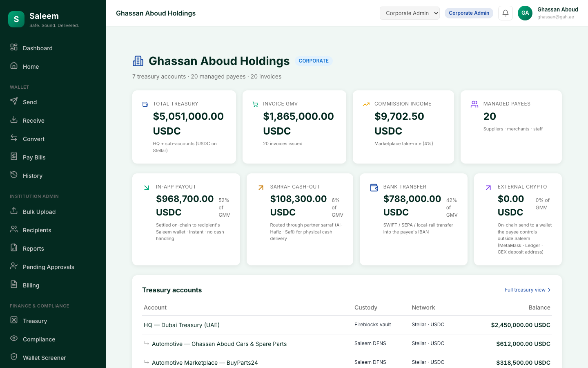Screen dimensions: 588x368
Task: Click the Pay Bills receipt icon
Action: tap(14, 156)
